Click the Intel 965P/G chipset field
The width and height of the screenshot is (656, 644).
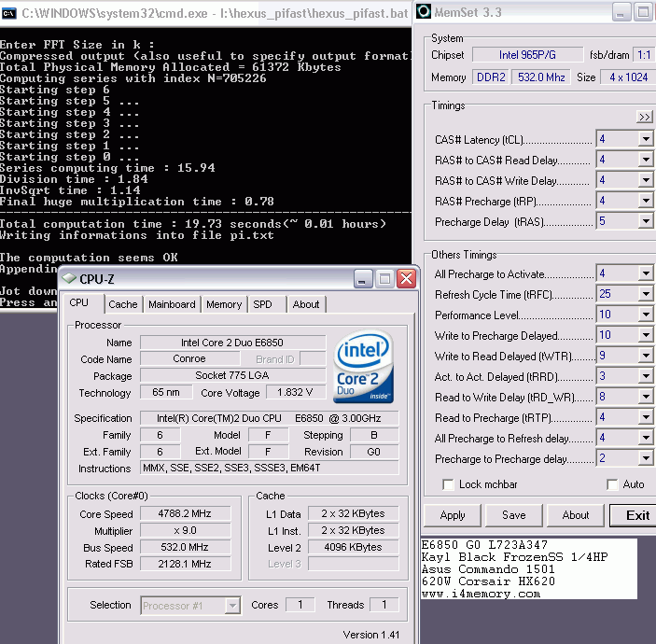point(527,55)
